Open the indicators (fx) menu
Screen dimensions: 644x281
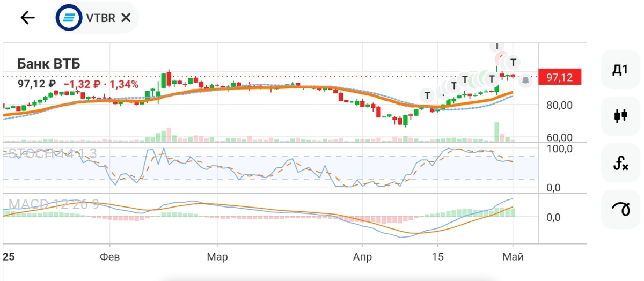(620, 162)
